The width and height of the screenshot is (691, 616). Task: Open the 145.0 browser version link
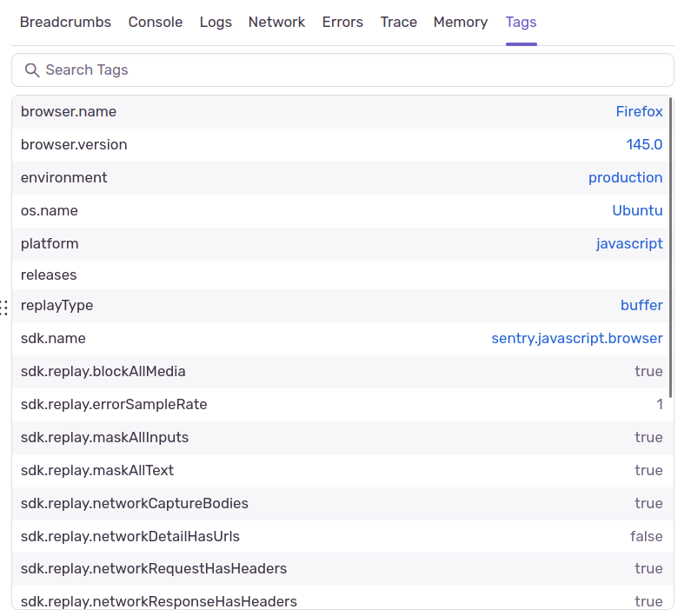(644, 145)
